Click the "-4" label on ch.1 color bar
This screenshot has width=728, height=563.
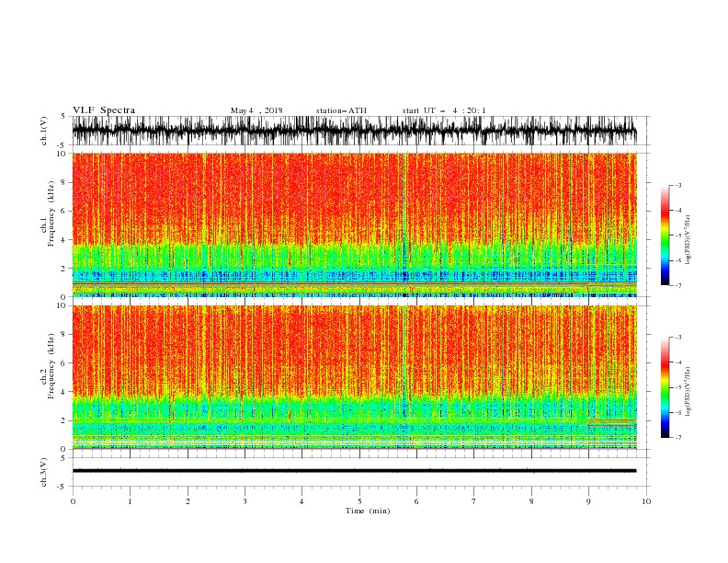[678, 211]
